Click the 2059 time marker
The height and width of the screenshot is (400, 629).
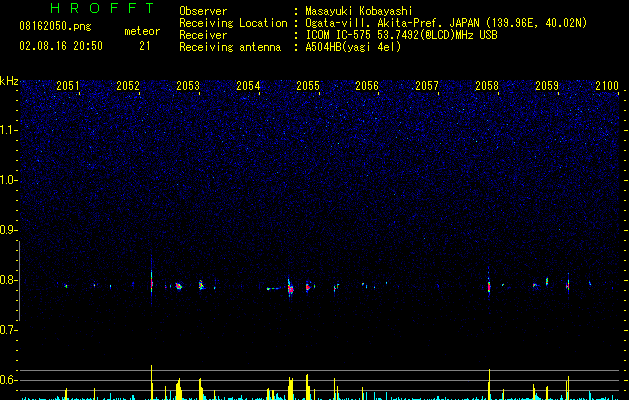point(547,86)
